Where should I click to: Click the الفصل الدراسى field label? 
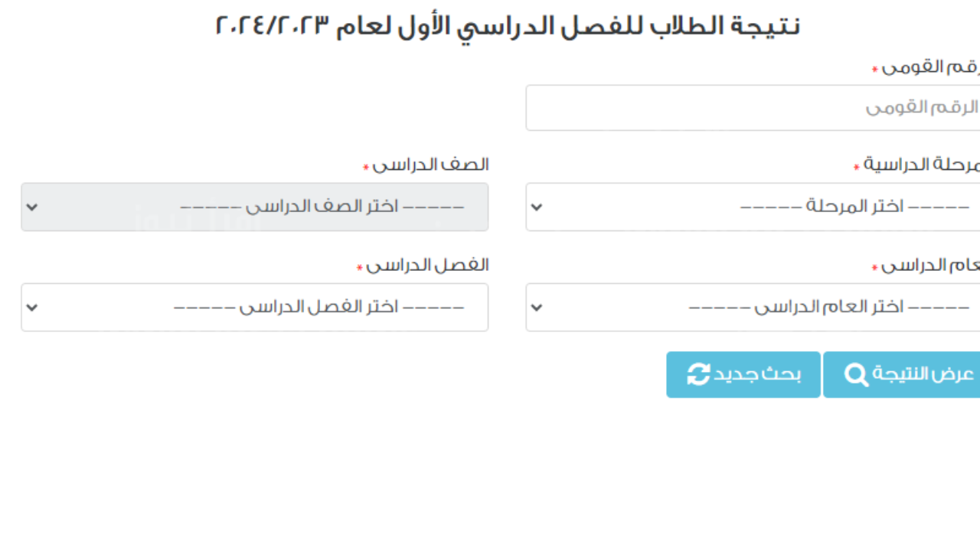click(427, 266)
